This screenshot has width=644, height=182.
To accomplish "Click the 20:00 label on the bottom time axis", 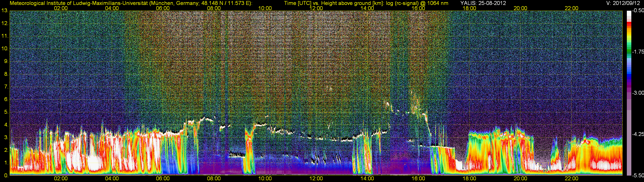I will 521,179.
